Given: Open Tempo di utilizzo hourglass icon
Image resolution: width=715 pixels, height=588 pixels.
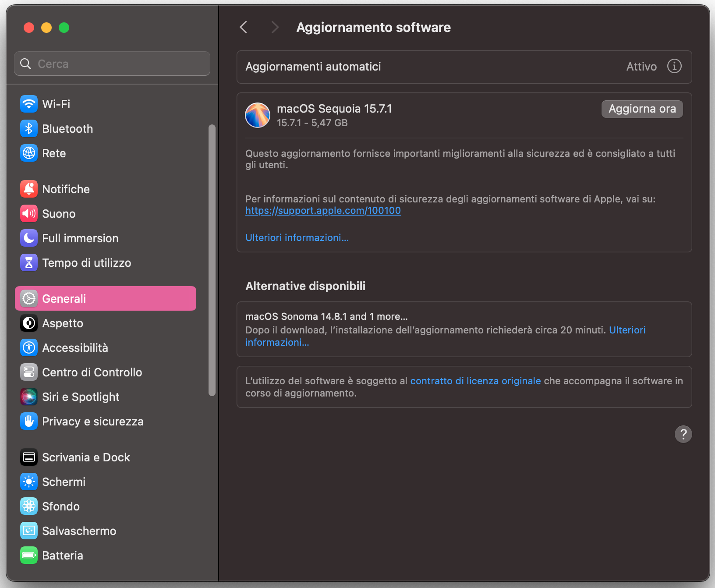Looking at the screenshot, I should pyautogui.click(x=29, y=262).
